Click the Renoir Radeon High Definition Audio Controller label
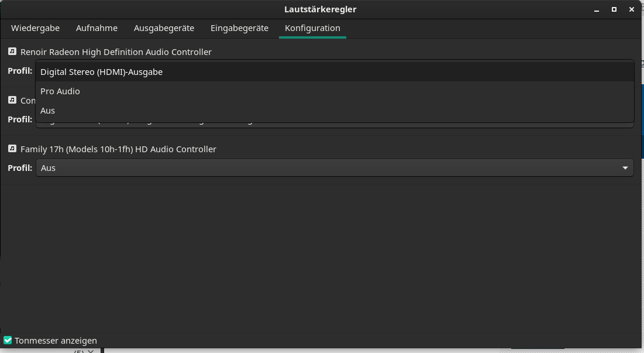Screen dimensions: 644x353 pyautogui.click(x=116, y=52)
